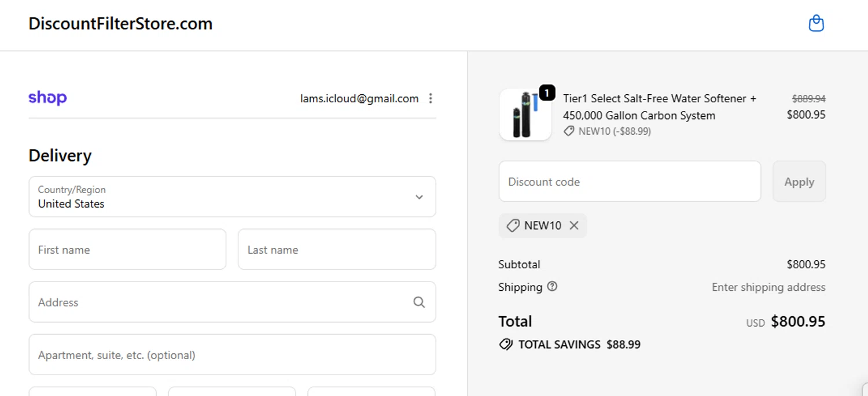
Task: Click into the First name field
Action: (127, 250)
